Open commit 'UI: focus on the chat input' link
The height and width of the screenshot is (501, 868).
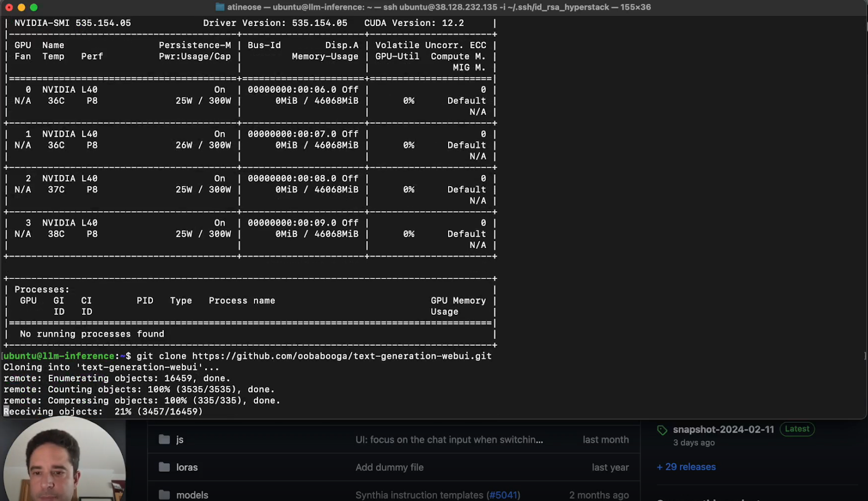click(449, 440)
